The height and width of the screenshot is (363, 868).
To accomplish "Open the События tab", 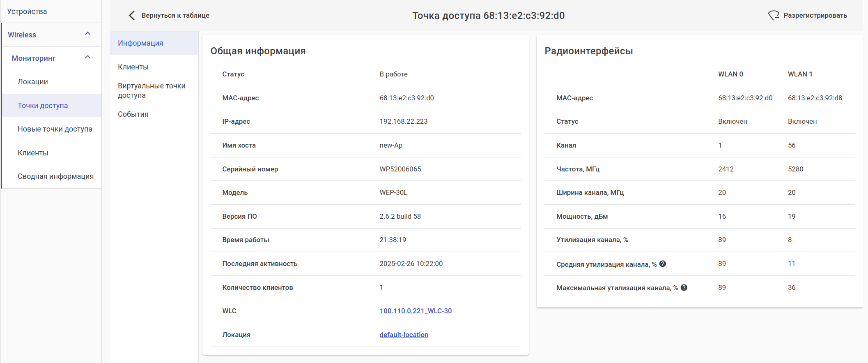I will tap(133, 114).
